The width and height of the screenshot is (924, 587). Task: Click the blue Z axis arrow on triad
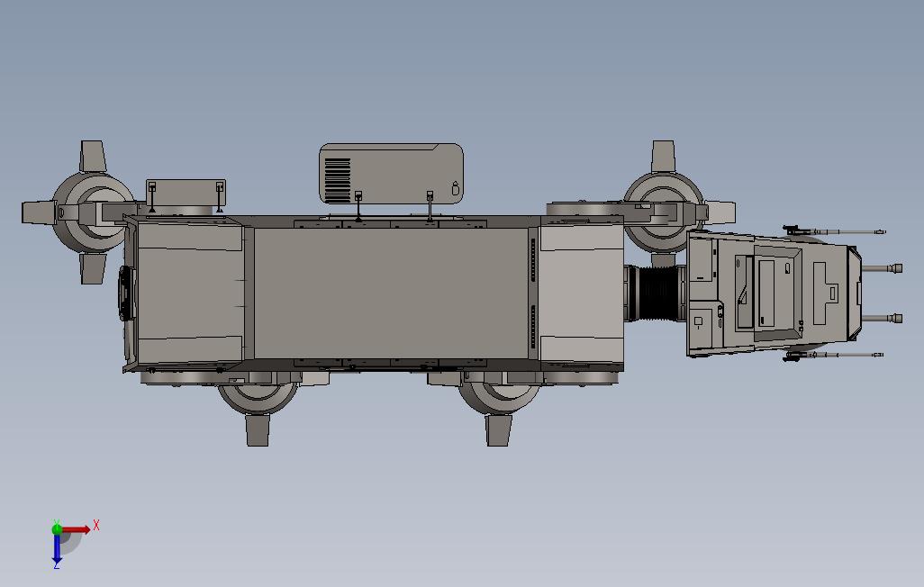[x=57, y=549]
